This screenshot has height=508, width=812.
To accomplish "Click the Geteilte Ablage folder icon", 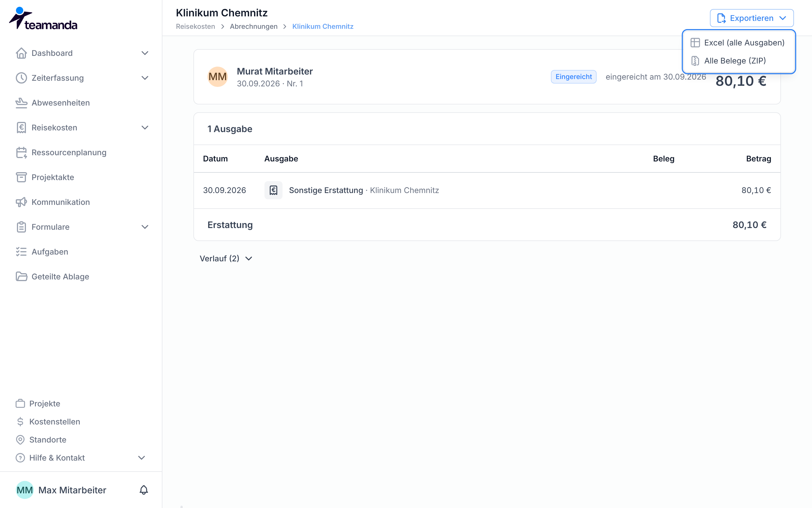I will 21,277.
